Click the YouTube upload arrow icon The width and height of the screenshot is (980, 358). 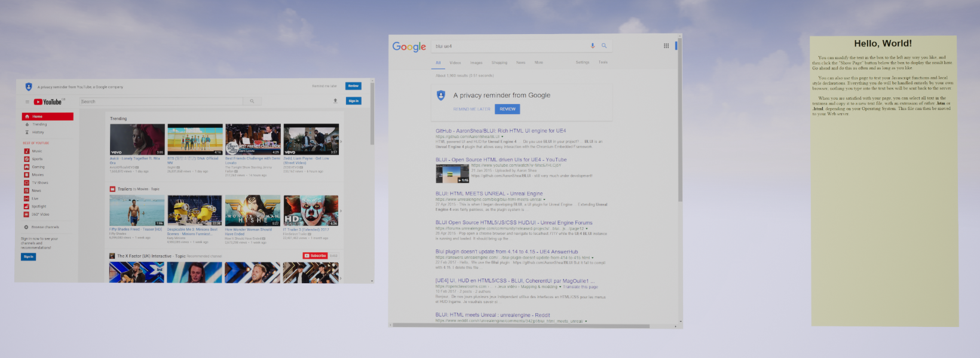(335, 101)
